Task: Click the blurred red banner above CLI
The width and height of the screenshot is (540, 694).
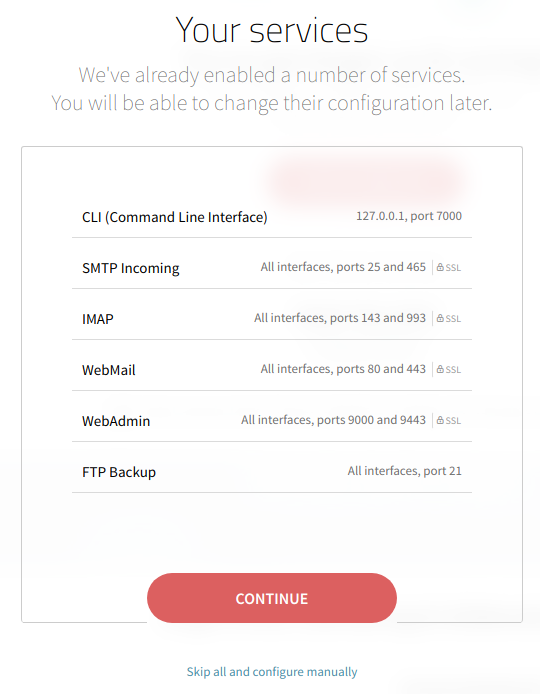Action: pyautogui.click(x=366, y=181)
